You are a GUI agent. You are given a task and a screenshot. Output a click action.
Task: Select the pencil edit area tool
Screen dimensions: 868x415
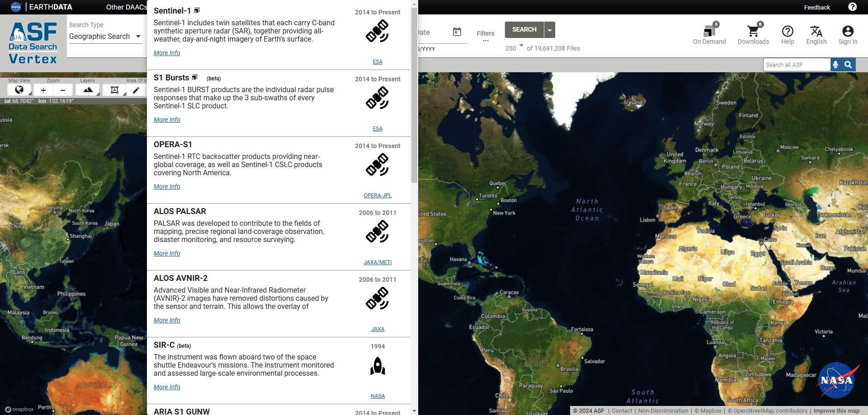[x=136, y=90]
